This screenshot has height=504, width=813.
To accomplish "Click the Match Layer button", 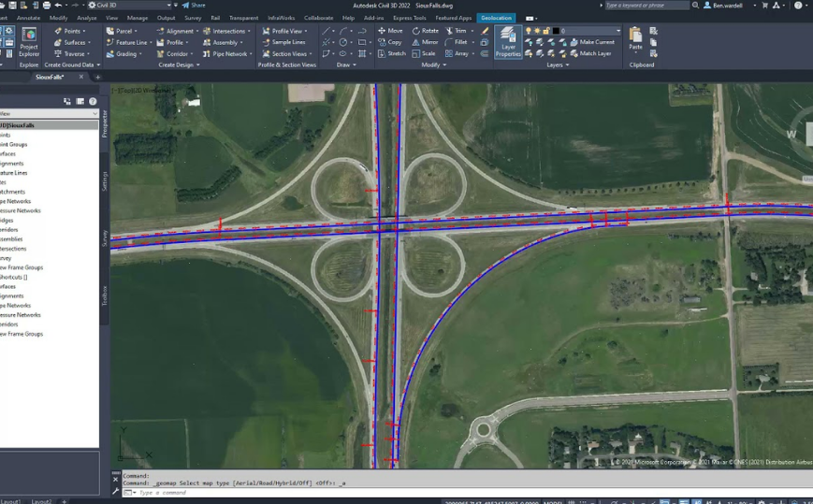I will [590, 53].
